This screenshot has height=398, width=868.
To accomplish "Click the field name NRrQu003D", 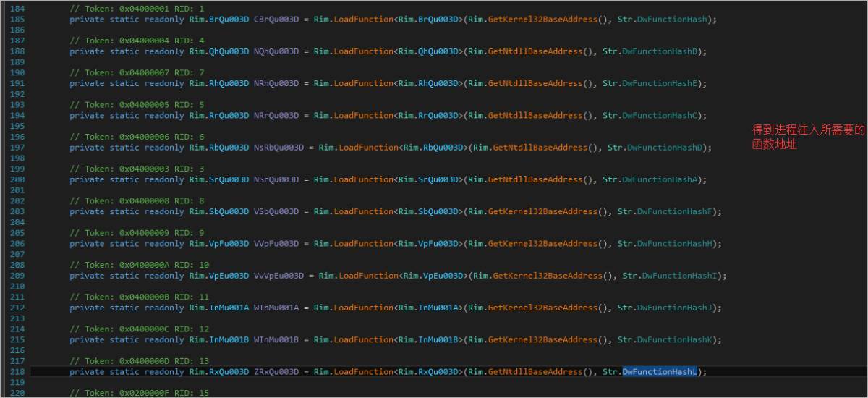I will click(x=276, y=115).
